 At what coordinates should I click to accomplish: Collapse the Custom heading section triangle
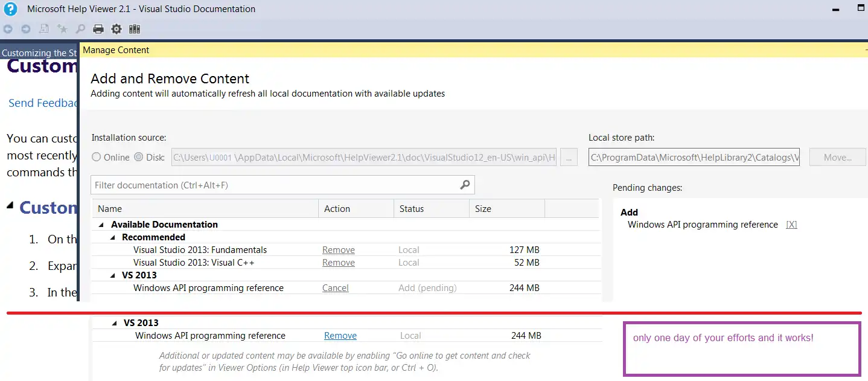coord(10,205)
